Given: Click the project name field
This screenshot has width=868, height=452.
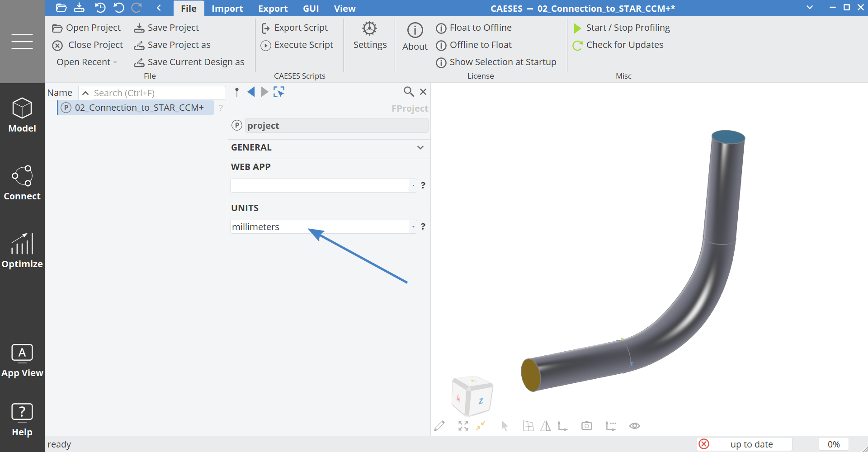Looking at the screenshot, I should (336, 126).
